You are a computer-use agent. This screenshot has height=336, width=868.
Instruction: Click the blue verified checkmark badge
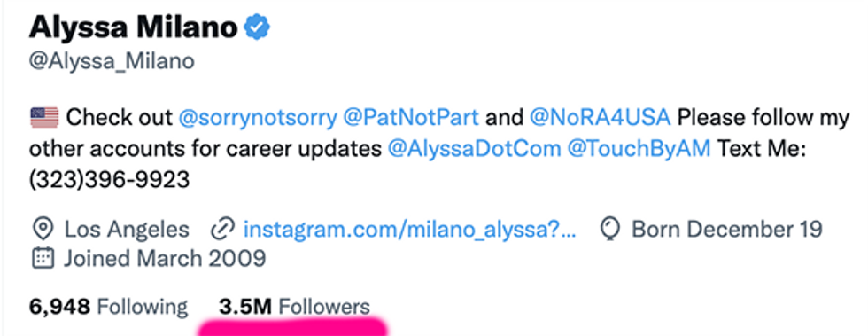point(257,27)
